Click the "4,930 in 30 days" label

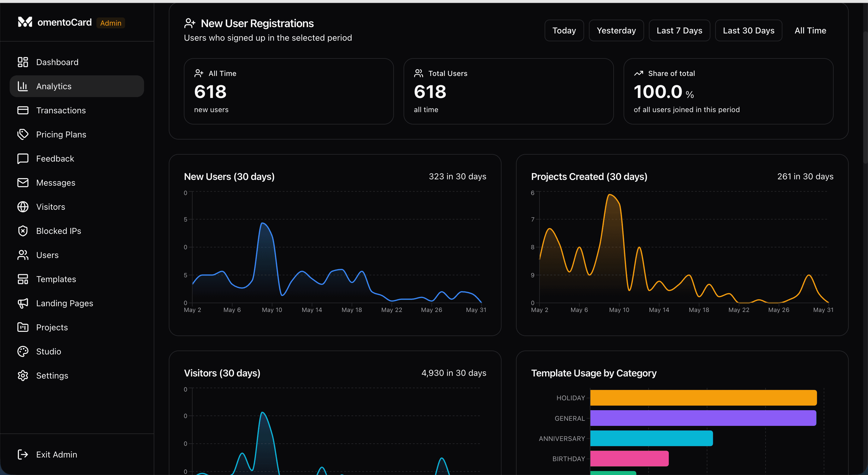[x=454, y=373]
